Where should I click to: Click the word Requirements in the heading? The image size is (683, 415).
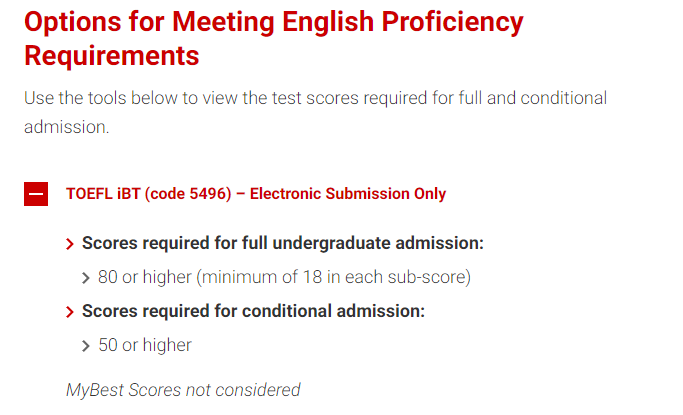click(x=112, y=56)
